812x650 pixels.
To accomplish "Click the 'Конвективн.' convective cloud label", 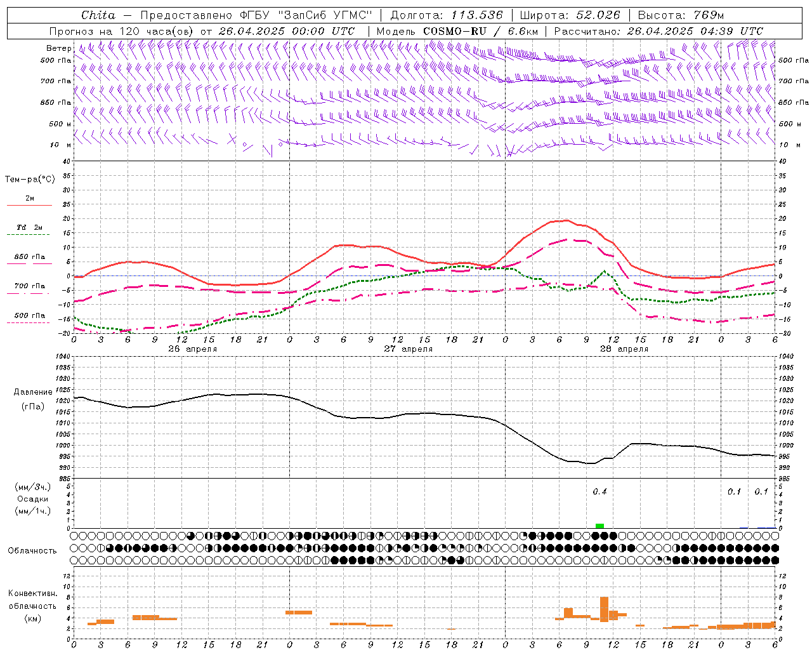I will click(33, 594).
